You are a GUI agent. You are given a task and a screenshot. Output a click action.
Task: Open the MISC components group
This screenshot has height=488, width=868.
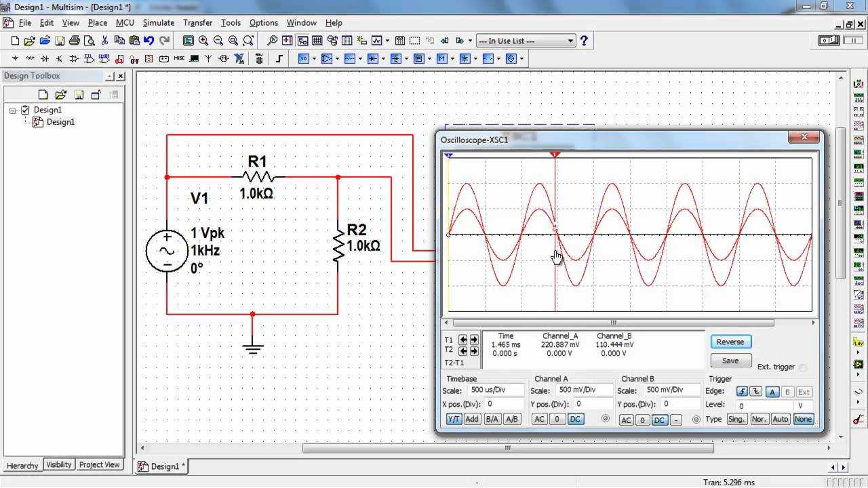pyautogui.click(x=179, y=58)
